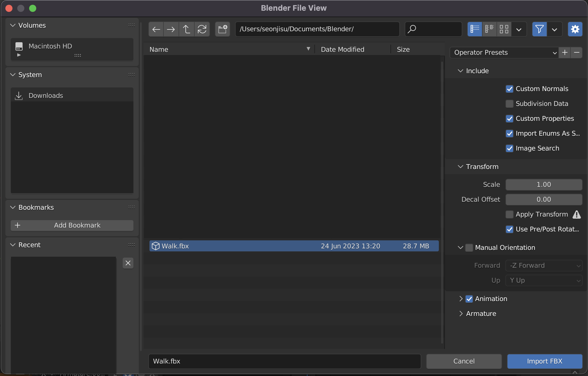Uncheck Custom Normals option

click(x=510, y=89)
